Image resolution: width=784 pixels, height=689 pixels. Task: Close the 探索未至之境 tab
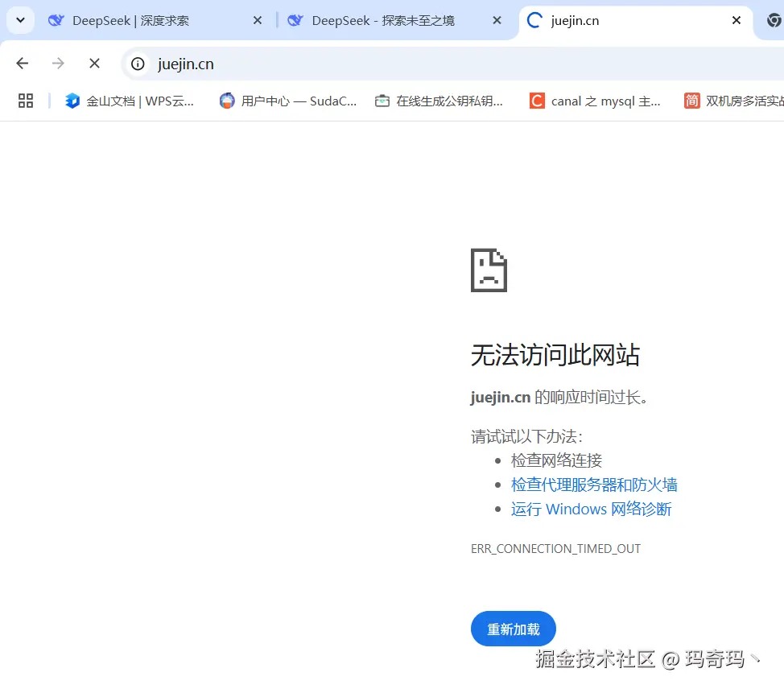(497, 20)
